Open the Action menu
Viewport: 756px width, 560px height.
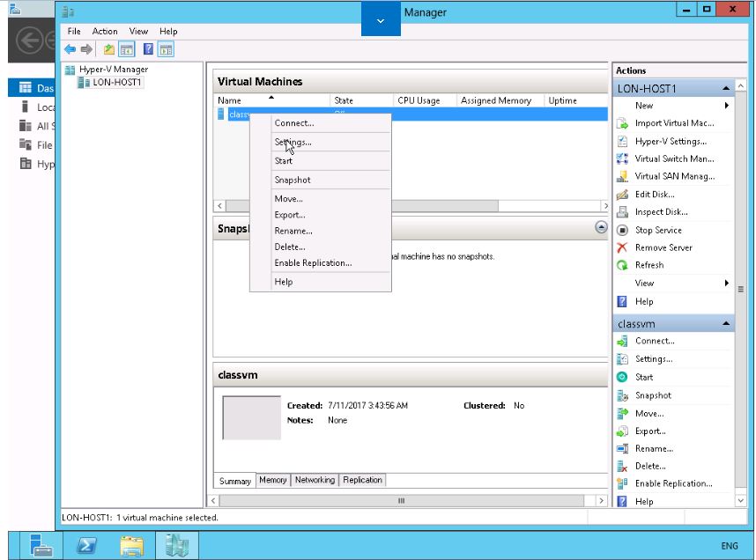click(x=105, y=31)
